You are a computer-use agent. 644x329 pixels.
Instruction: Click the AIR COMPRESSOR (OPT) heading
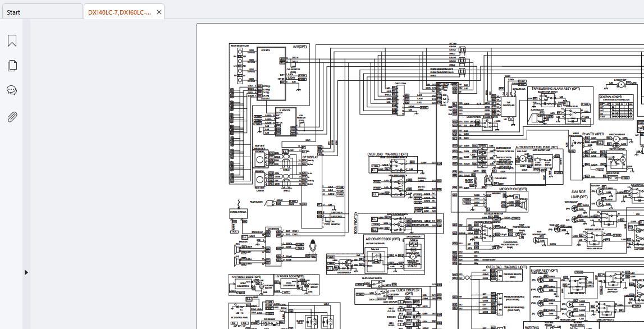[x=382, y=239]
